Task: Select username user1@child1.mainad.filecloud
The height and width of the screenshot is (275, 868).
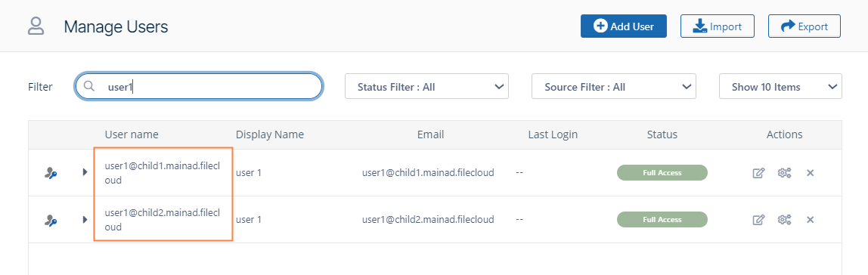Action: [163, 173]
